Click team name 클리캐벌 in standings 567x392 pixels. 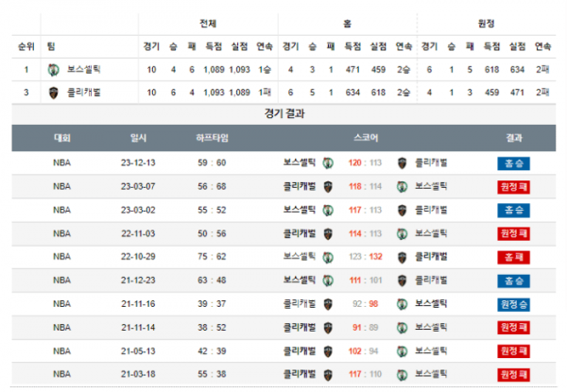84,93
